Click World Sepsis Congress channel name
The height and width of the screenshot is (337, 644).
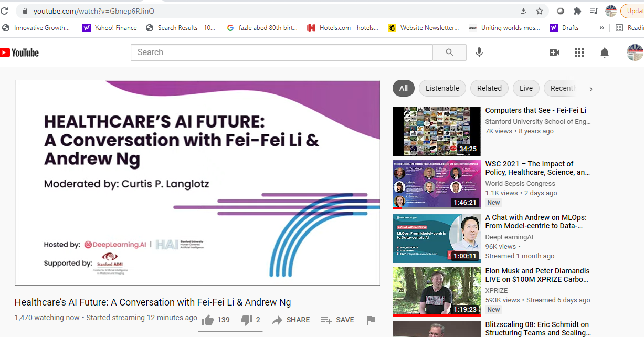click(520, 184)
